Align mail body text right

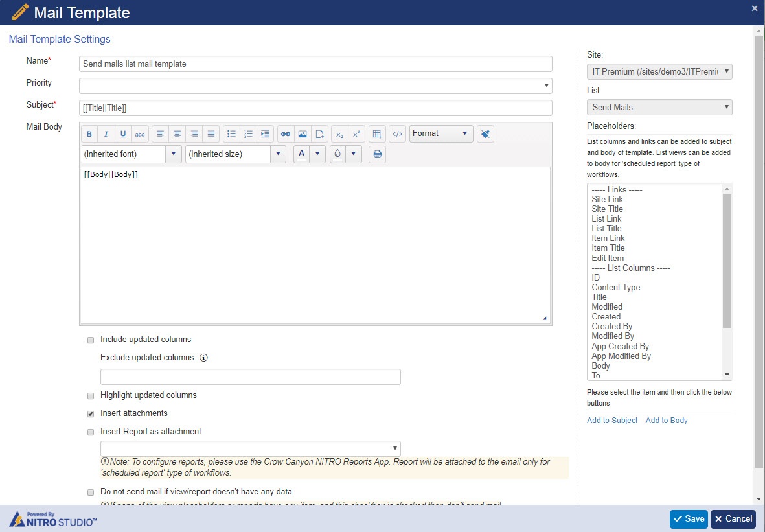click(194, 134)
